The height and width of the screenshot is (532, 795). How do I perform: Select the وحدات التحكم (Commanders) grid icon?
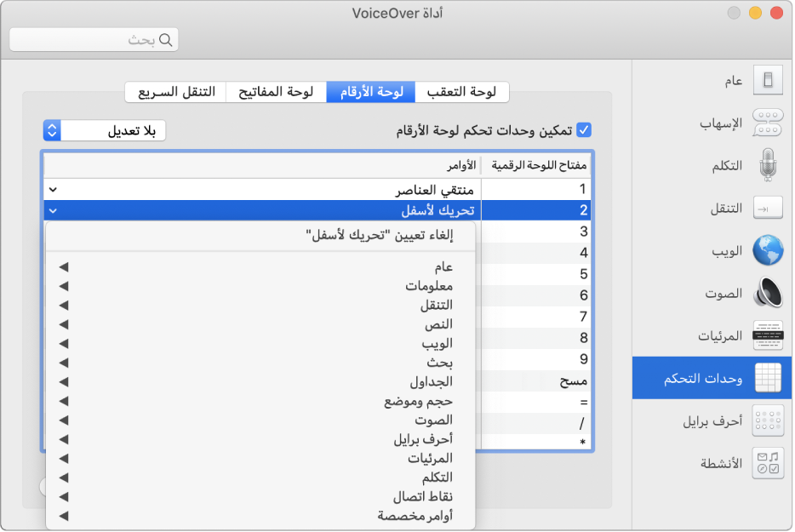click(768, 377)
